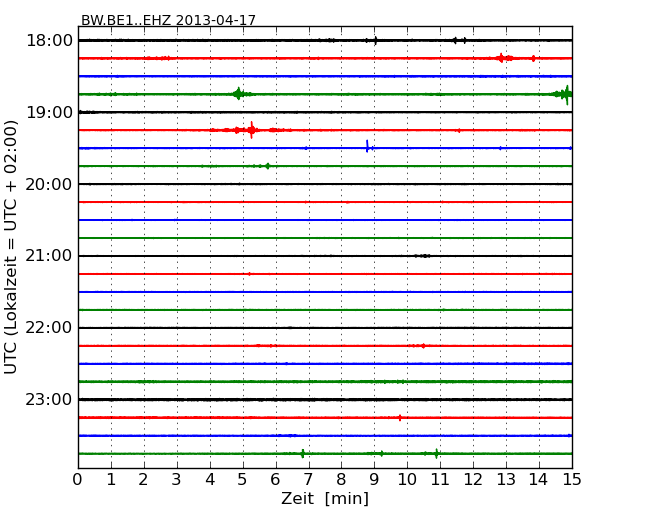Click the 22:00 time label
The width and height of the screenshot is (650, 520).
[x=49, y=328]
